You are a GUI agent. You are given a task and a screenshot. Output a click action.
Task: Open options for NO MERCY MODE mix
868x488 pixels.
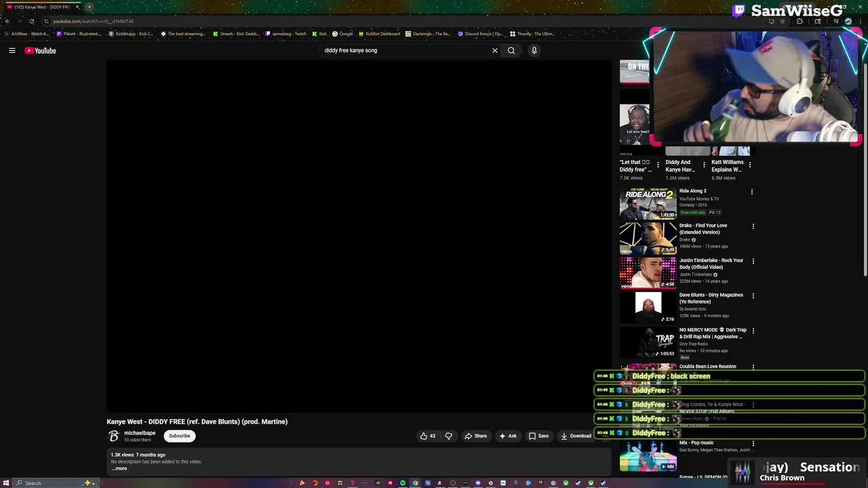[x=752, y=331]
